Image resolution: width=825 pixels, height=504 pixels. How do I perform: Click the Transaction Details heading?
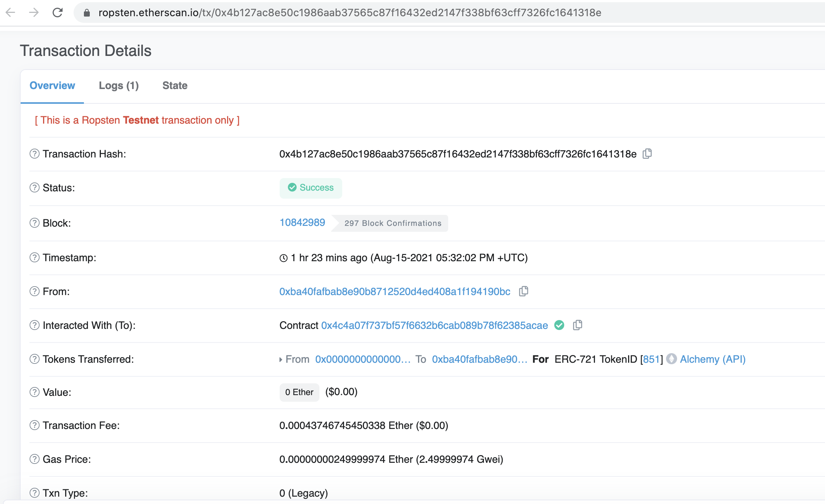(86, 51)
